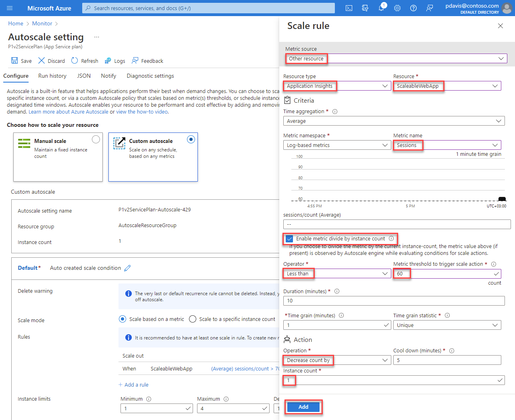515x420 pixels.
Task: Click the Instance count field in Action
Action: (x=394, y=380)
